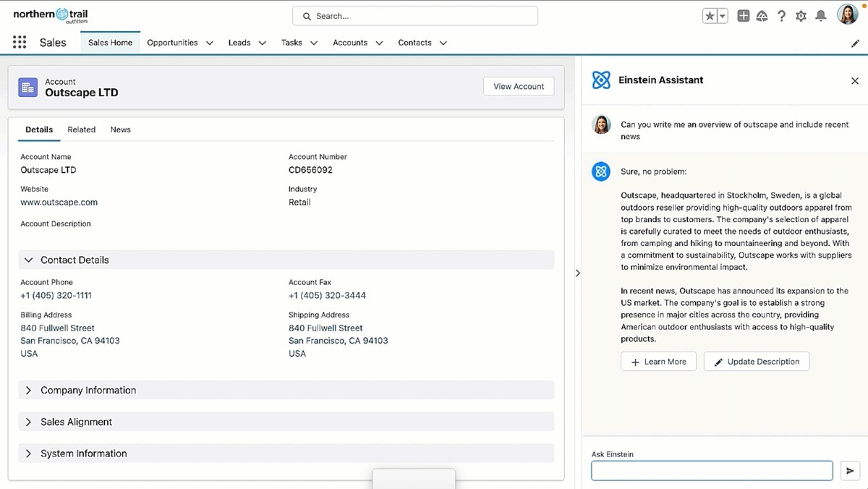Expand the Accounts dropdown chevron

pos(379,43)
